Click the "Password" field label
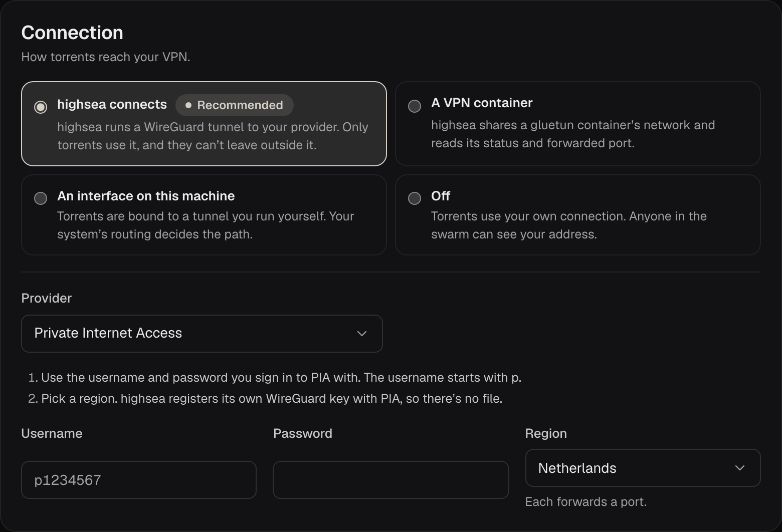Viewport: 782px width, 532px height. click(x=303, y=434)
